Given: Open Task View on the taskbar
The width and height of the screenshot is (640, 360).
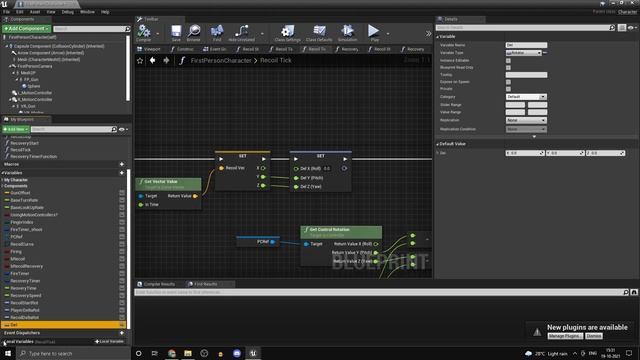Looking at the screenshot, I should point(155,353).
